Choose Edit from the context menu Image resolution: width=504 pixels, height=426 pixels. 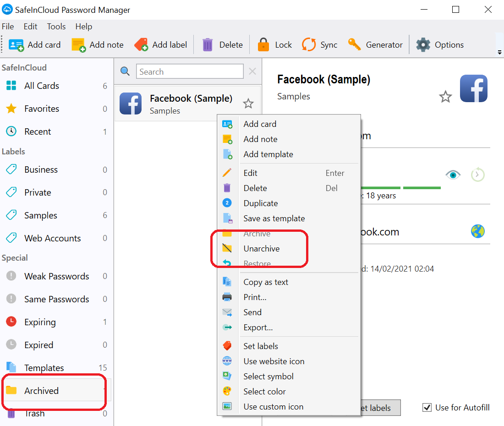click(289, 173)
